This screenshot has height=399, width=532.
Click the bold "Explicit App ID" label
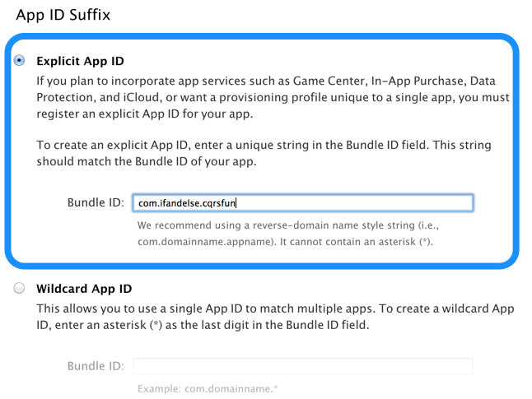tap(81, 61)
